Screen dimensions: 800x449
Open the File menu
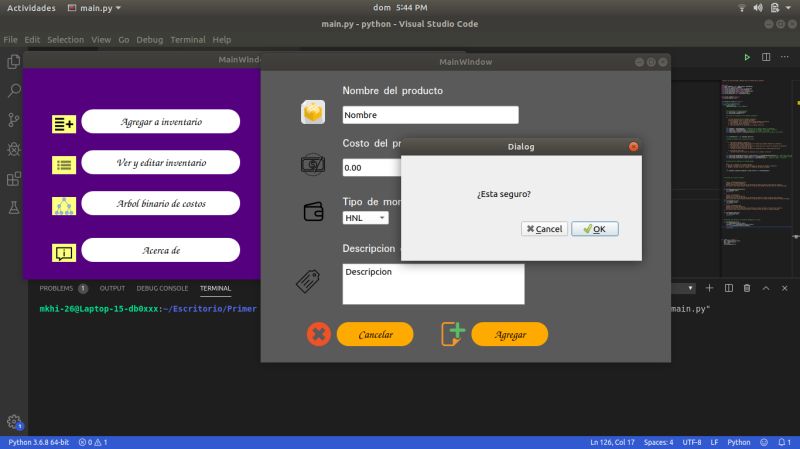click(x=10, y=40)
